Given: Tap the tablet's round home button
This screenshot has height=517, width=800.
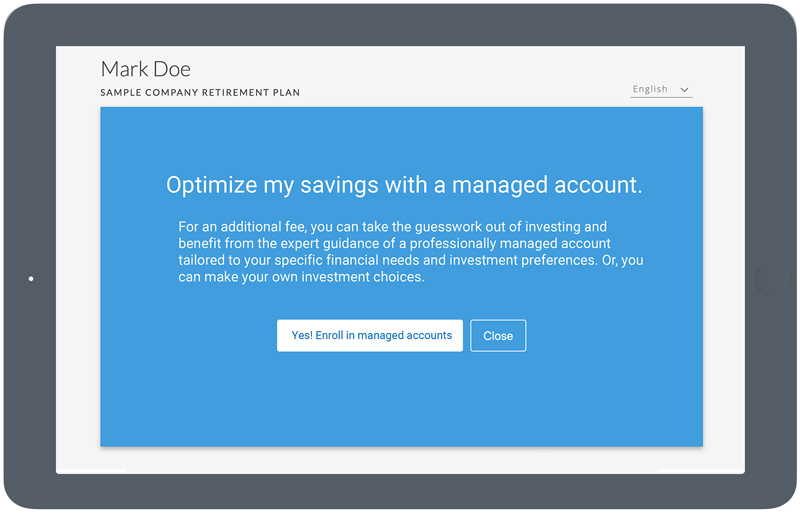Looking at the screenshot, I should coord(770,279).
